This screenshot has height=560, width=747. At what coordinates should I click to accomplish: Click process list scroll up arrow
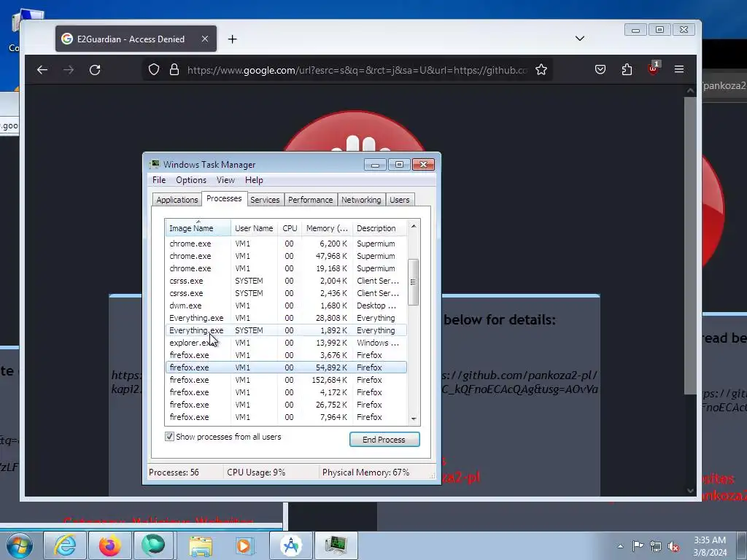(414, 226)
